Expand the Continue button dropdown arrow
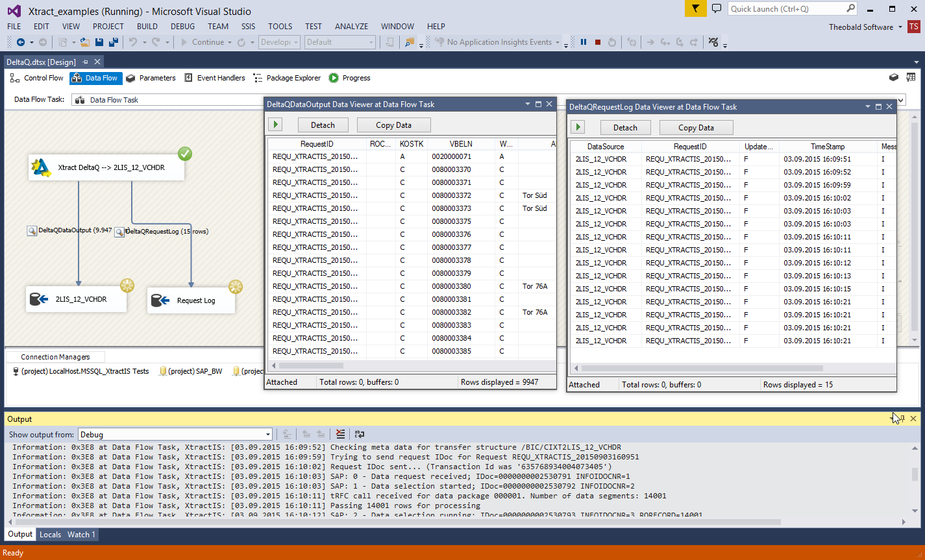The height and width of the screenshot is (560, 925). 229,42
